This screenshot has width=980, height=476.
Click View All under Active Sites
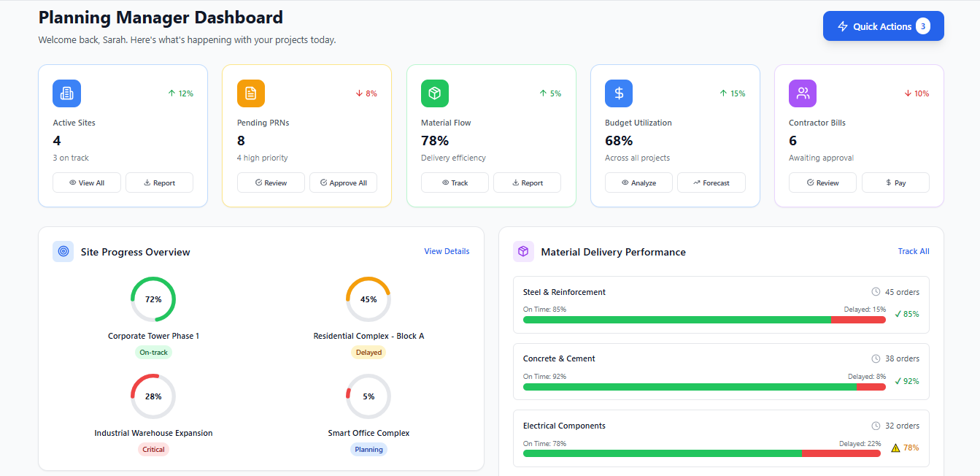86,183
